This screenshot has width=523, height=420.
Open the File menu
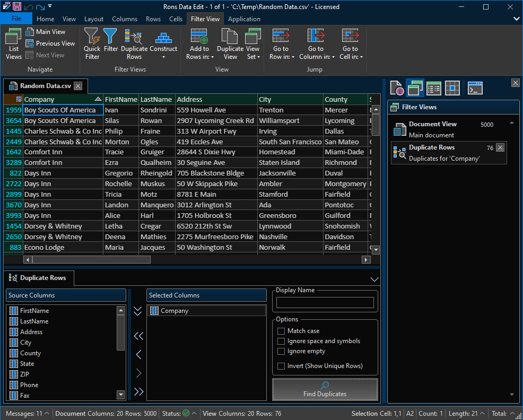point(16,19)
